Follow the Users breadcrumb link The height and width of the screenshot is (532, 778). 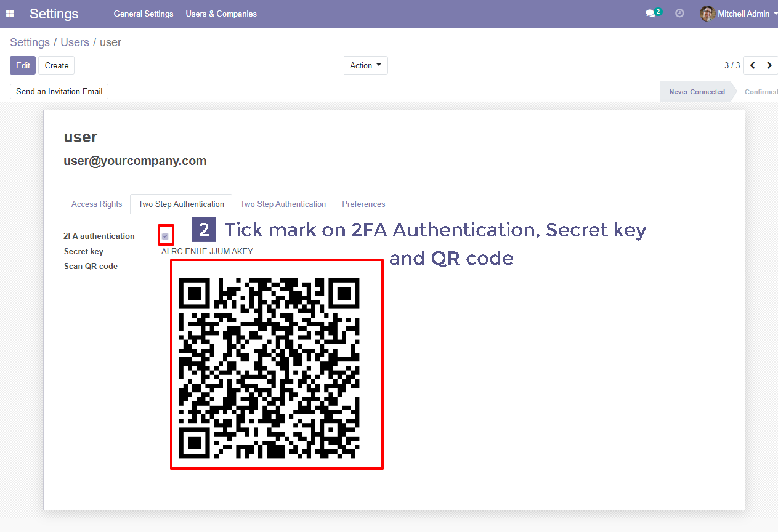(75, 42)
